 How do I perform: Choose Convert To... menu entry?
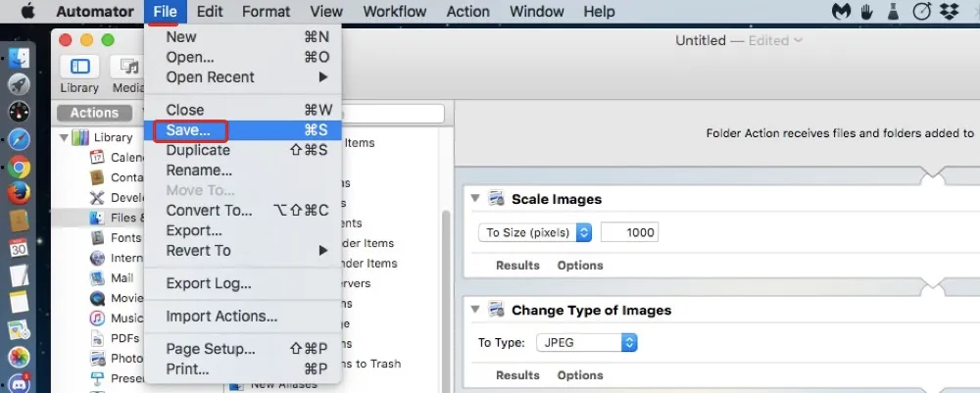[243, 210]
